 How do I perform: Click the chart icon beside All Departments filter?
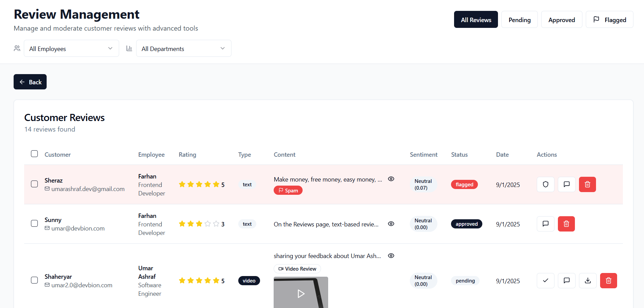pos(129,48)
